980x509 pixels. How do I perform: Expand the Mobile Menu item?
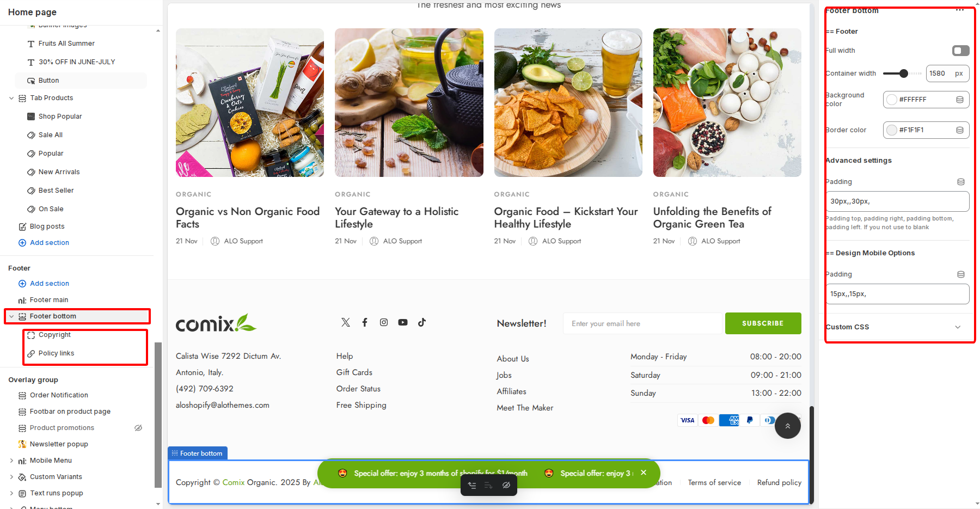[x=11, y=461]
